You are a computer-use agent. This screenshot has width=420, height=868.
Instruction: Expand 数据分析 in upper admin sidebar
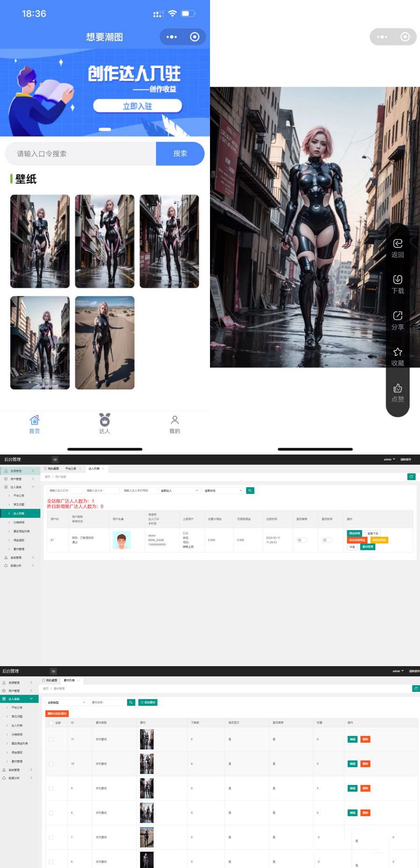point(20,565)
